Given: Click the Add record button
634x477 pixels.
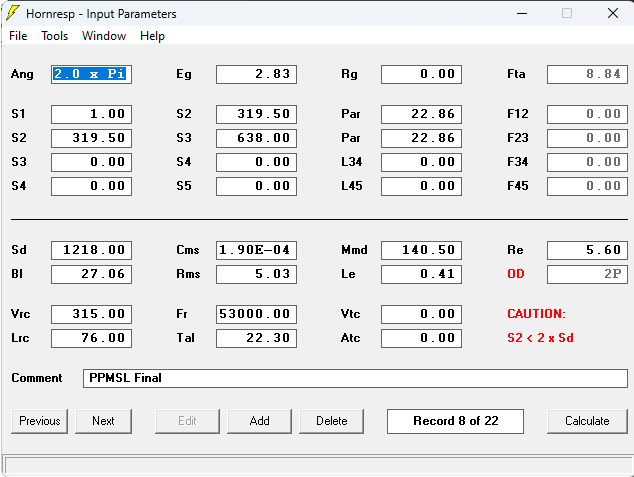Looking at the screenshot, I should pos(260,421).
